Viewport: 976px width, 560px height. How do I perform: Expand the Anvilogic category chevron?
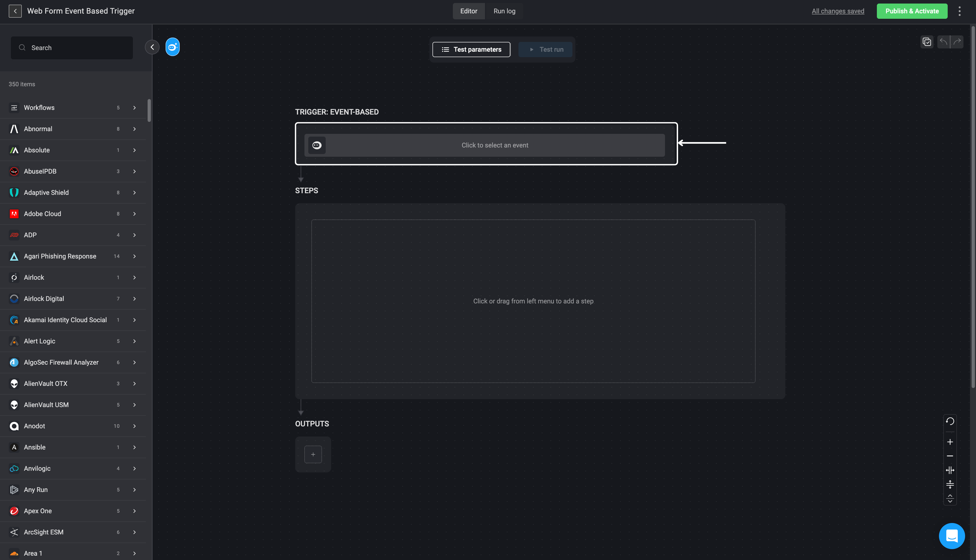[x=134, y=469]
